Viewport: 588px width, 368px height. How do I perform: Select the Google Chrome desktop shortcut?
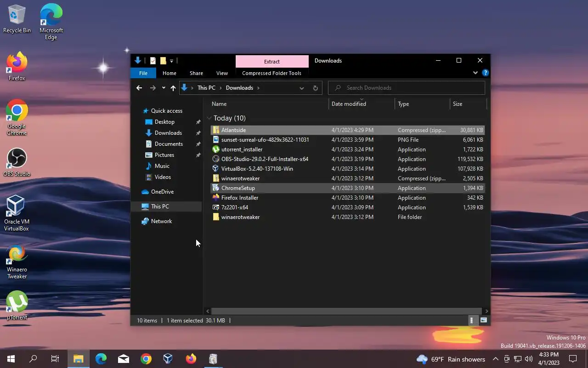(x=17, y=118)
